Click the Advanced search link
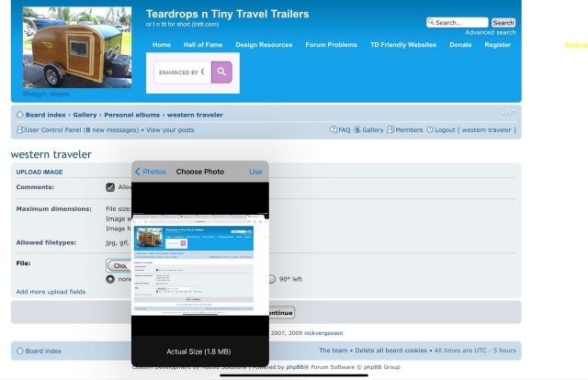588x380 pixels. (491, 33)
